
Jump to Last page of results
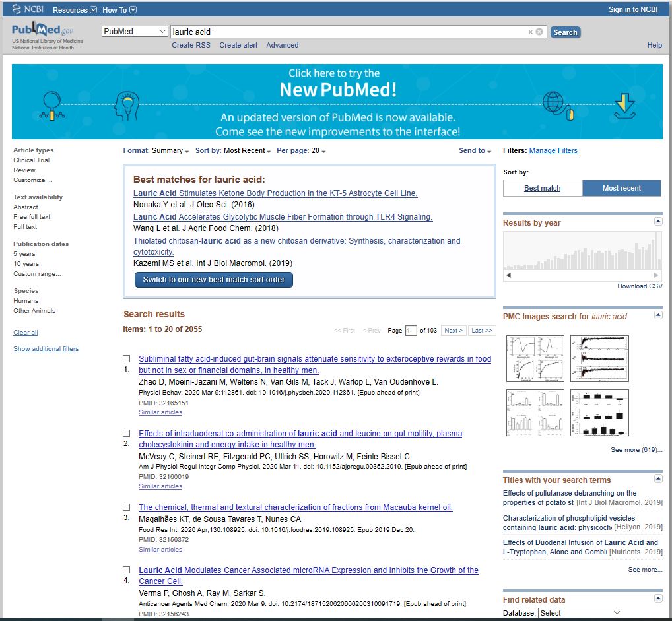point(482,331)
